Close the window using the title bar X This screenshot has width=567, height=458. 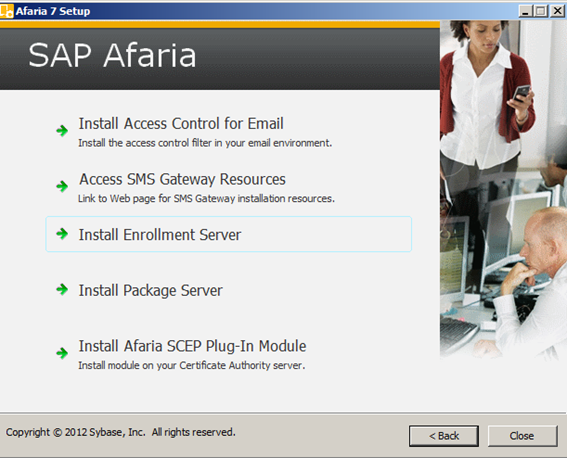coord(557,12)
